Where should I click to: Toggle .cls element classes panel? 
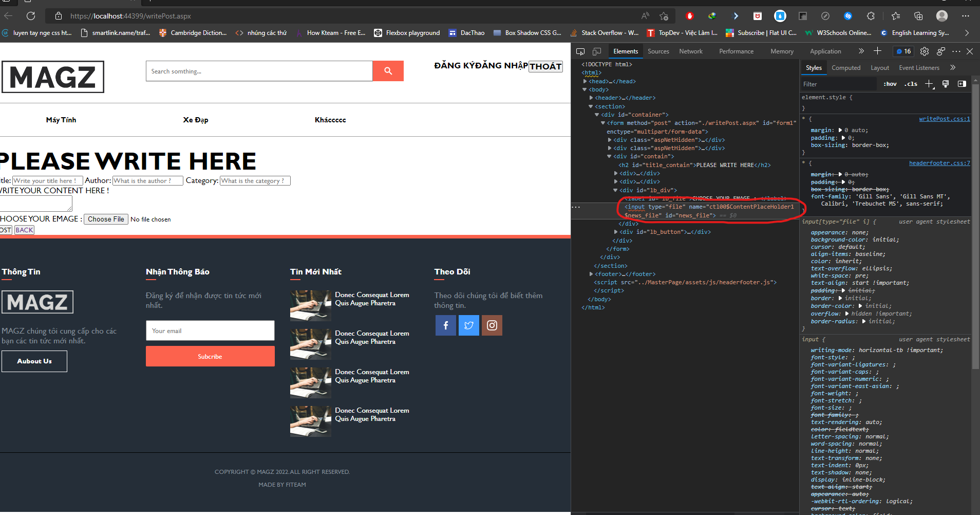(x=911, y=84)
